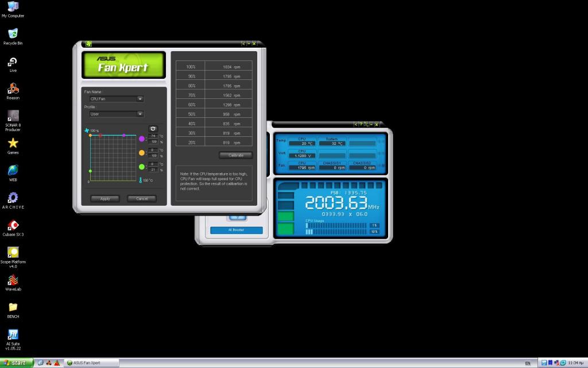Click the fan speed 100 % icon above graph

pos(87,131)
